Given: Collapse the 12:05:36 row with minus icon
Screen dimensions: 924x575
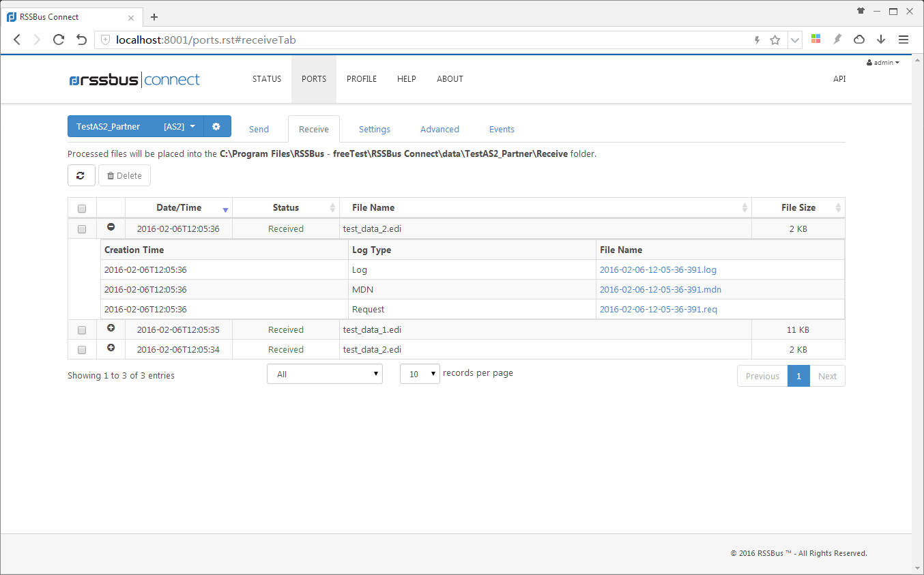Looking at the screenshot, I should click(111, 227).
